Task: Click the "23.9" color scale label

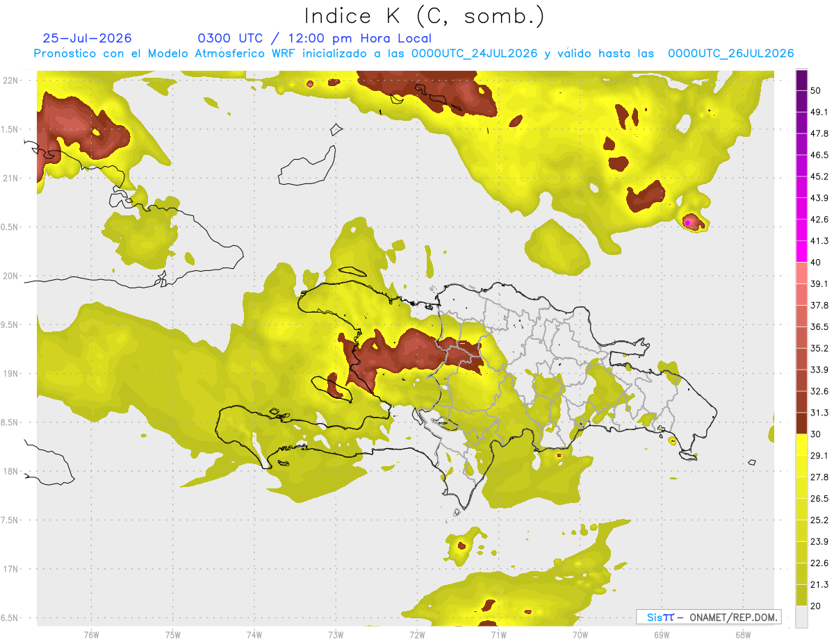Action: pos(819,542)
